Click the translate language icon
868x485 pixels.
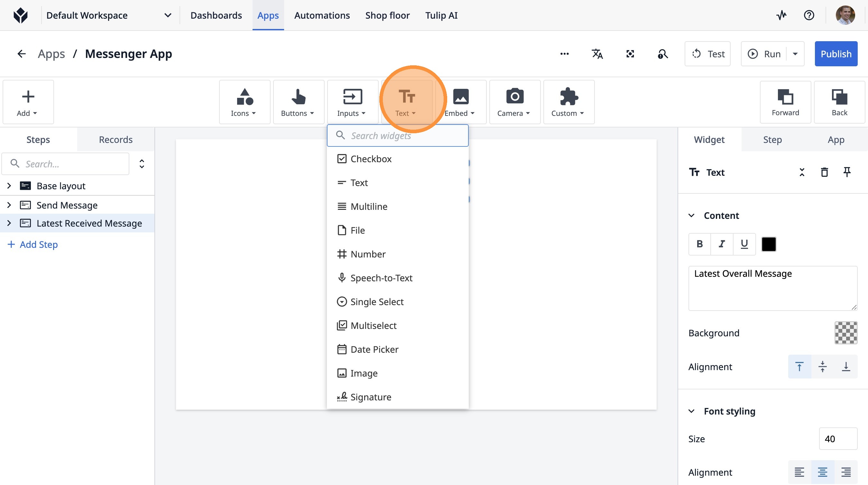point(597,54)
